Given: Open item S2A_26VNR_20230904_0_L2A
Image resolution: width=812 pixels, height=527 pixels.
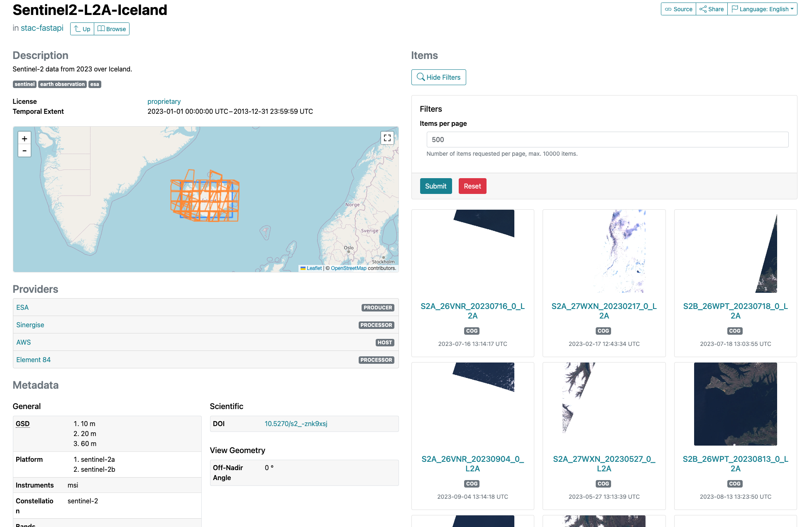Looking at the screenshot, I should (x=473, y=464).
